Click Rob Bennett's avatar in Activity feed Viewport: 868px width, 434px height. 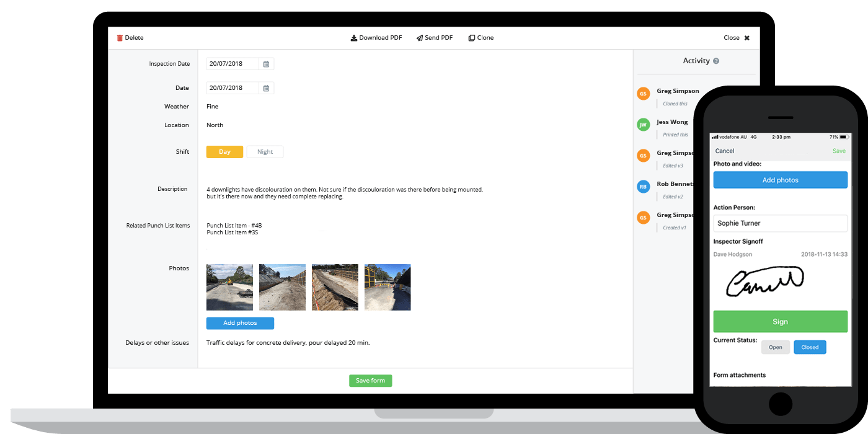point(643,187)
